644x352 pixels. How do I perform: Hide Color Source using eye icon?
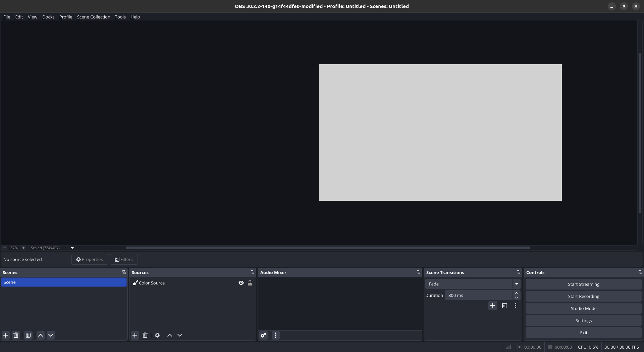pos(241,283)
